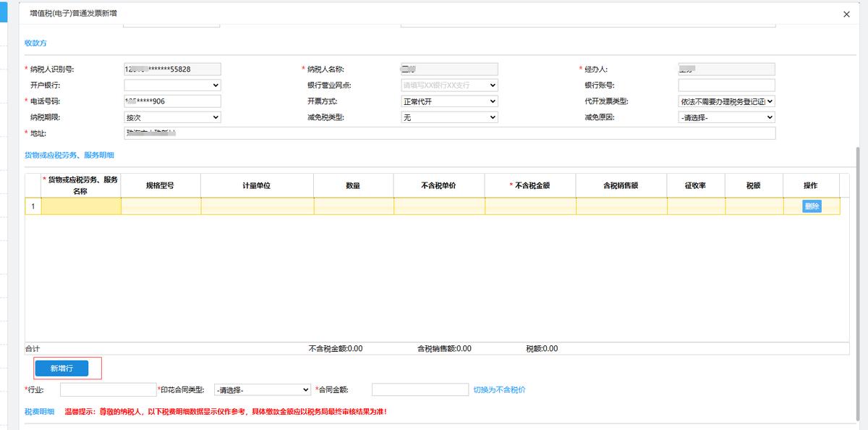Click the goods name cell in row 1

(81, 206)
